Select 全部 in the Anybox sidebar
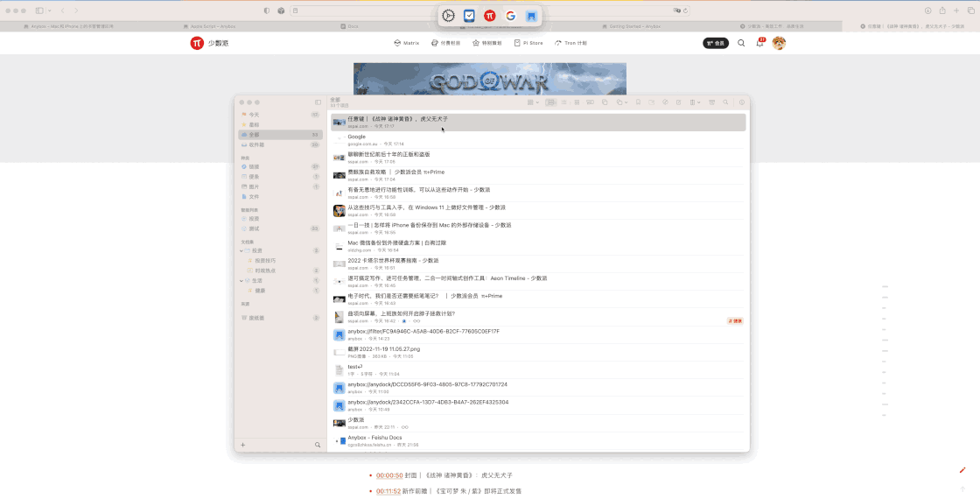Image resolution: width=980 pixels, height=499 pixels. [280, 135]
